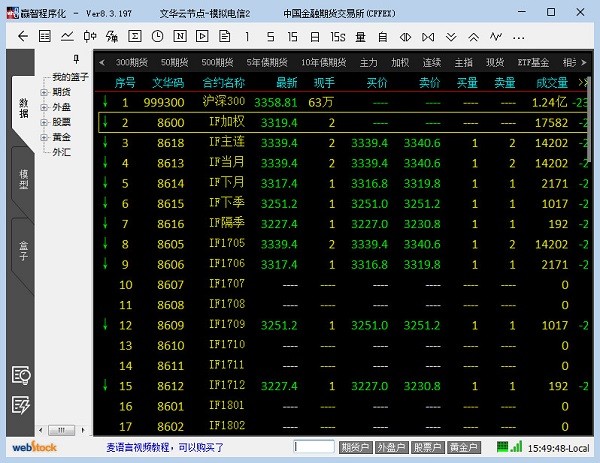This screenshot has width=600, height=463.
Task: Select the 1-minute period button
Action: click(247, 37)
